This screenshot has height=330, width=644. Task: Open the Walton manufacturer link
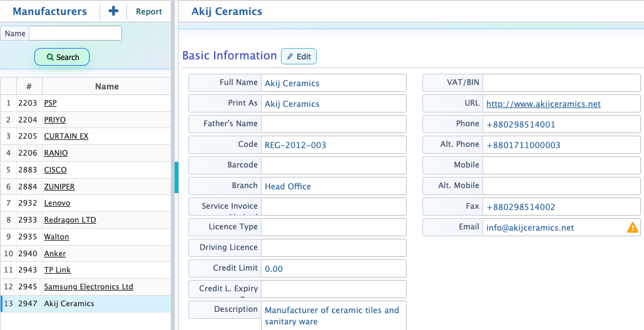pos(56,236)
